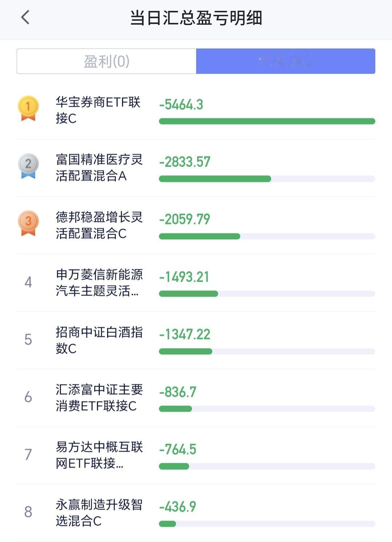Screen dimensions: 392x542
Task: Tap the gold first-place medal icon
Action: pos(28,108)
